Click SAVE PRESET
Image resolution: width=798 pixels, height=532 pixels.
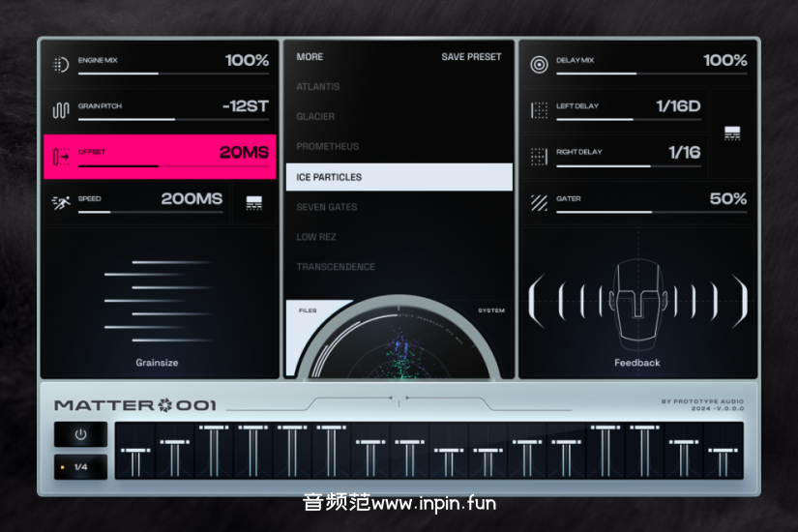471,57
